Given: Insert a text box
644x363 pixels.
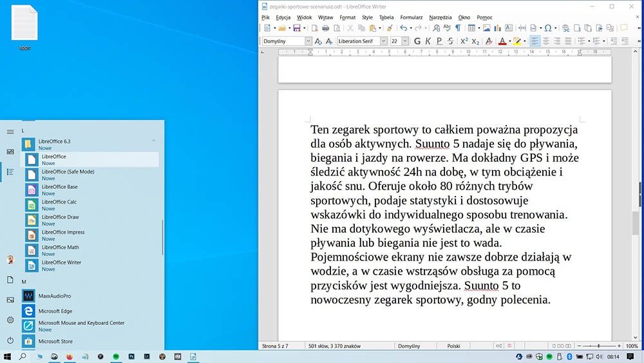Looking at the screenshot, I should (x=509, y=28).
